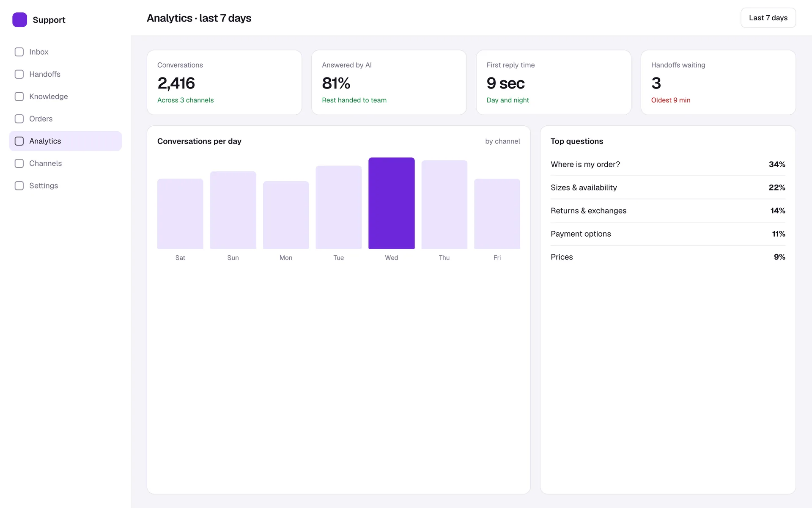Click the Answered by AI 81% card
The height and width of the screenshot is (508, 812).
(389, 83)
